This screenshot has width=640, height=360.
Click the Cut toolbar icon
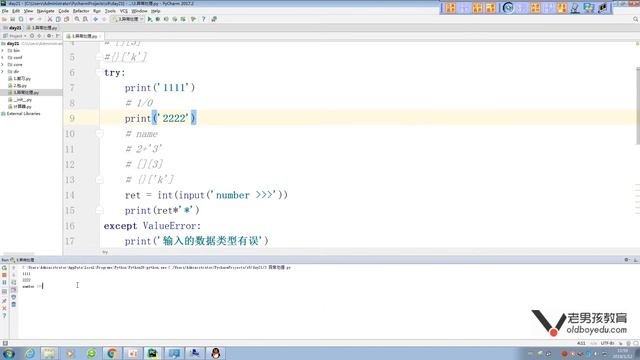pyautogui.click(x=50, y=19)
